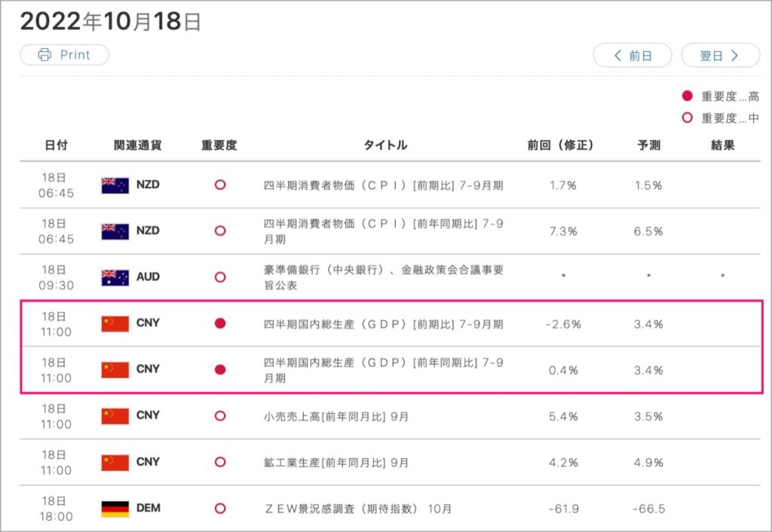Click the DEM currency label
The height and width of the screenshot is (532, 772).
149,508
